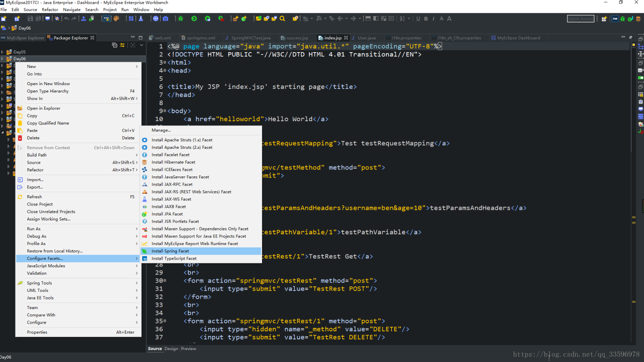Click the back navigation arrow in toolbar
This screenshot has width=644, height=362.
(x=340, y=18)
